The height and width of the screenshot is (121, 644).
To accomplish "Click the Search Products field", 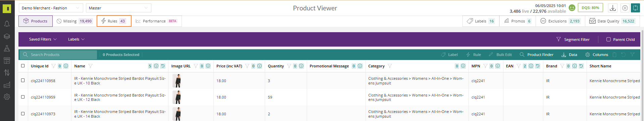I will point(58,55).
